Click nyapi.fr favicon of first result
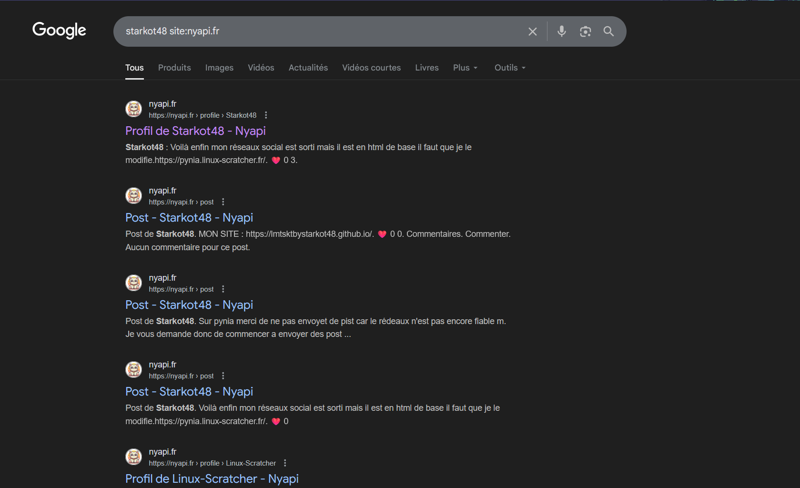The height and width of the screenshot is (488, 800). (133, 109)
